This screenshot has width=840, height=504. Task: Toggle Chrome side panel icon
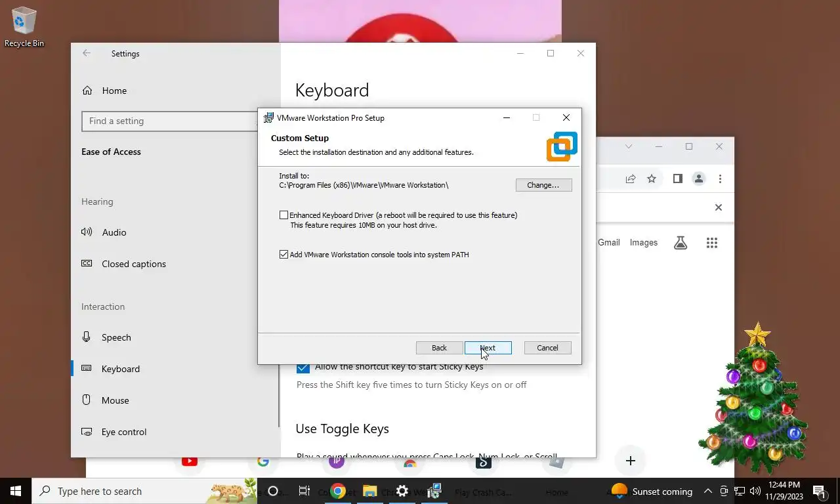678,178
